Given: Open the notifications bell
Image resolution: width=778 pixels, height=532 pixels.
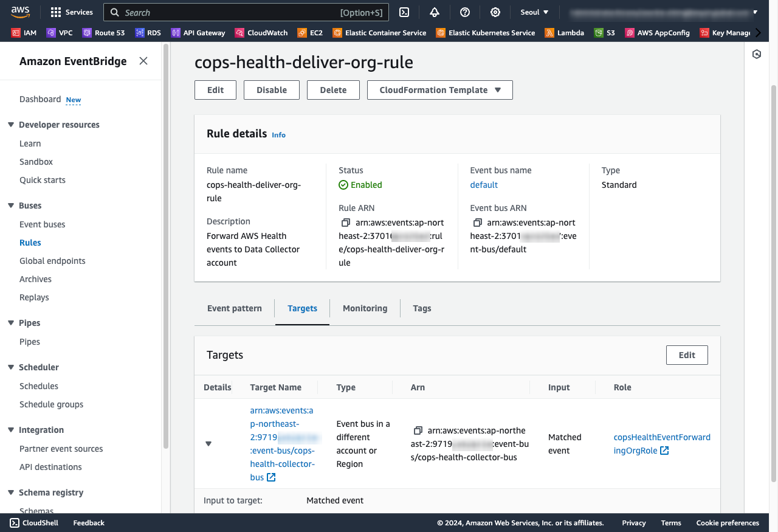Looking at the screenshot, I should [435, 12].
